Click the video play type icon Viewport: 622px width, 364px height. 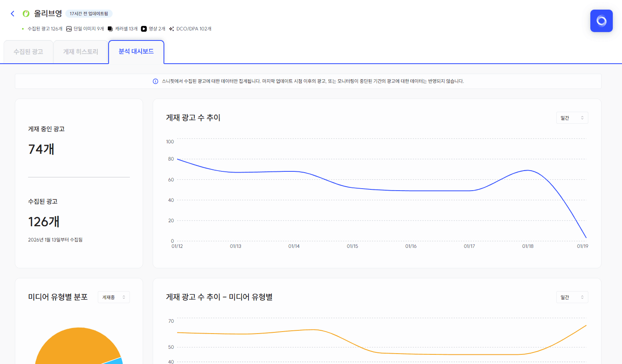pos(144,29)
